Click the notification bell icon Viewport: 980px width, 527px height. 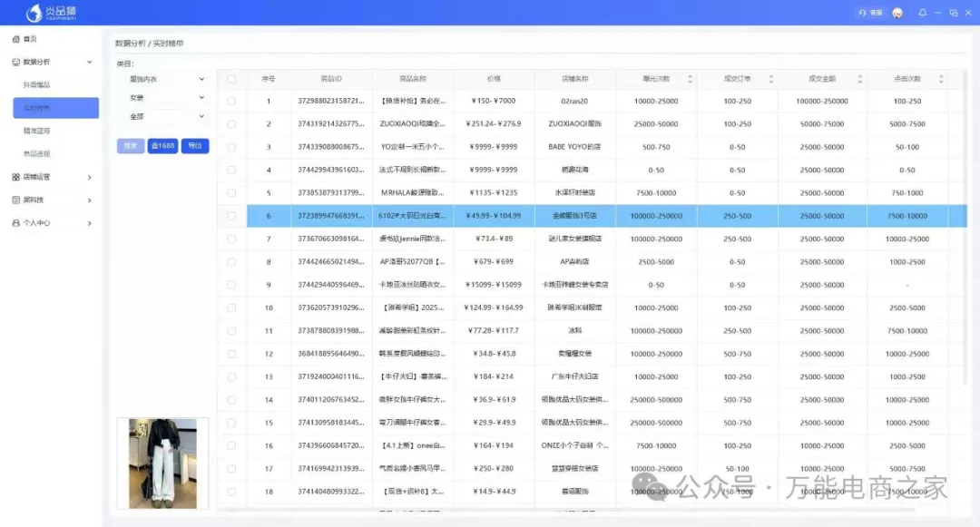(923, 13)
